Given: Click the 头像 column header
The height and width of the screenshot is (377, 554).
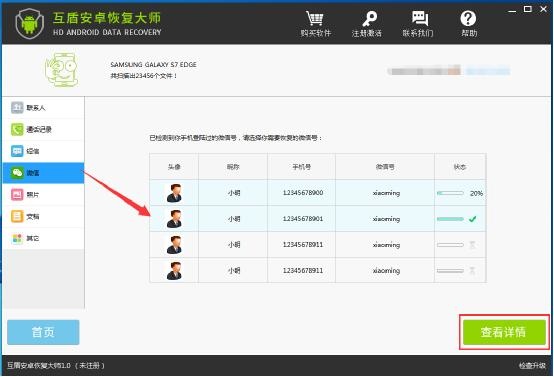Looking at the screenshot, I should click(174, 167).
